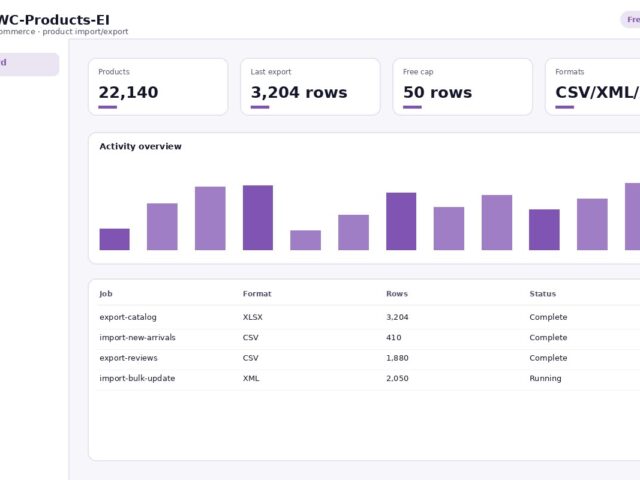Click the tallest dark purple bar in the chart
Screen dimensions: 640x480
point(258,218)
